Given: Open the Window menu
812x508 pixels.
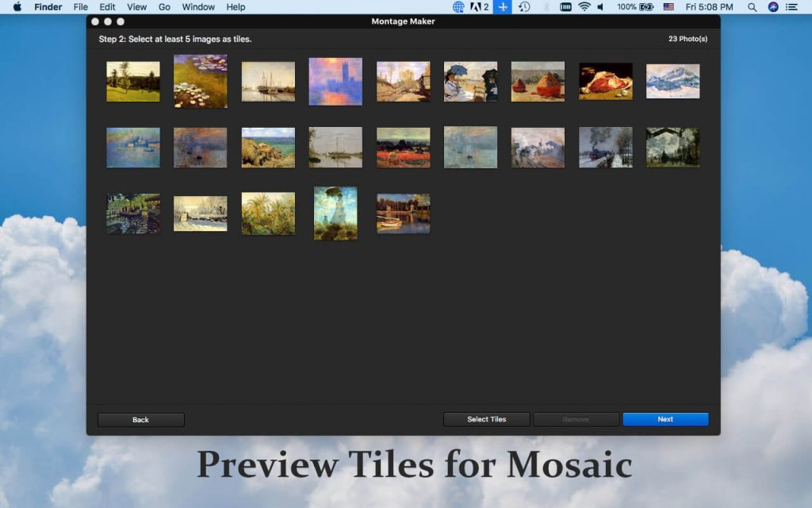Looking at the screenshot, I should 198,7.
